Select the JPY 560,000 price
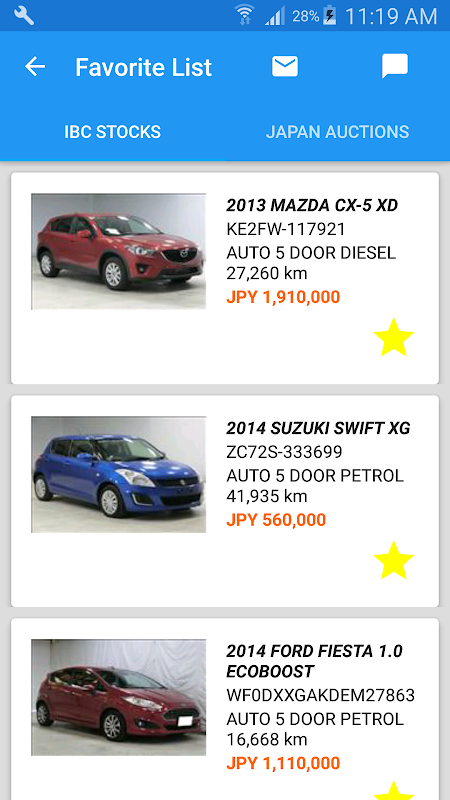 [x=276, y=520]
